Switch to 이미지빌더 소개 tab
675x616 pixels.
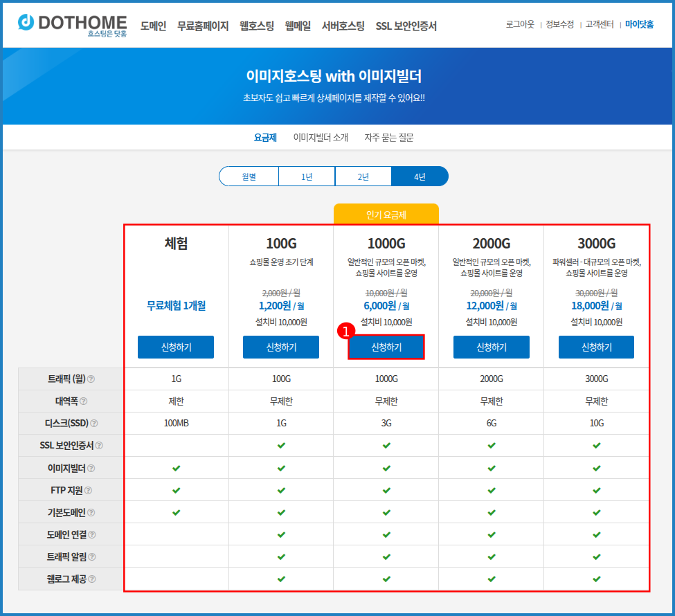321,138
